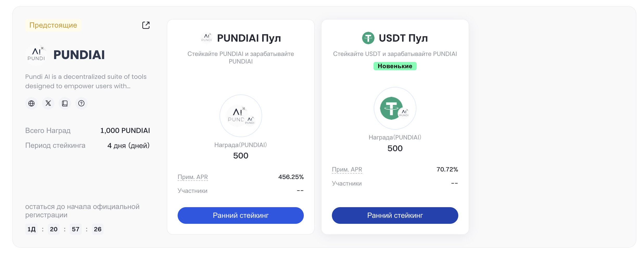Start Ранний стейкинг in USDT pool
Viewport: 644px width, 254px height.
[395, 215]
